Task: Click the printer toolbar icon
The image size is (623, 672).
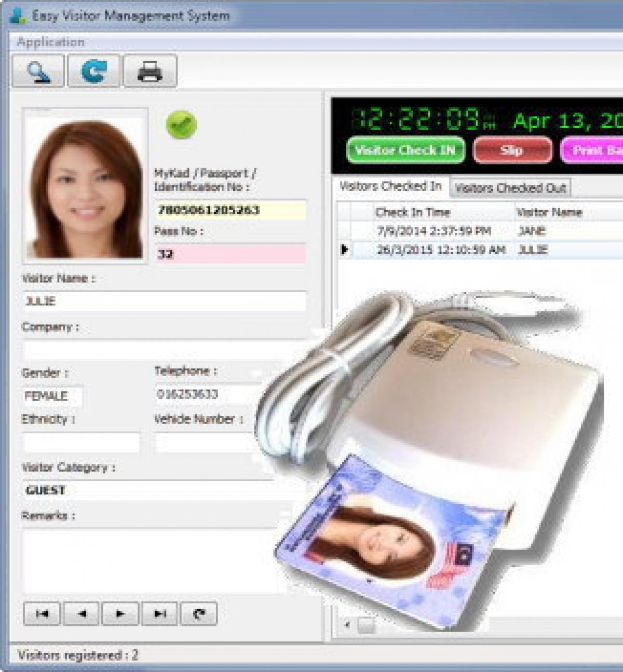Action: pyautogui.click(x=150, y=71)
